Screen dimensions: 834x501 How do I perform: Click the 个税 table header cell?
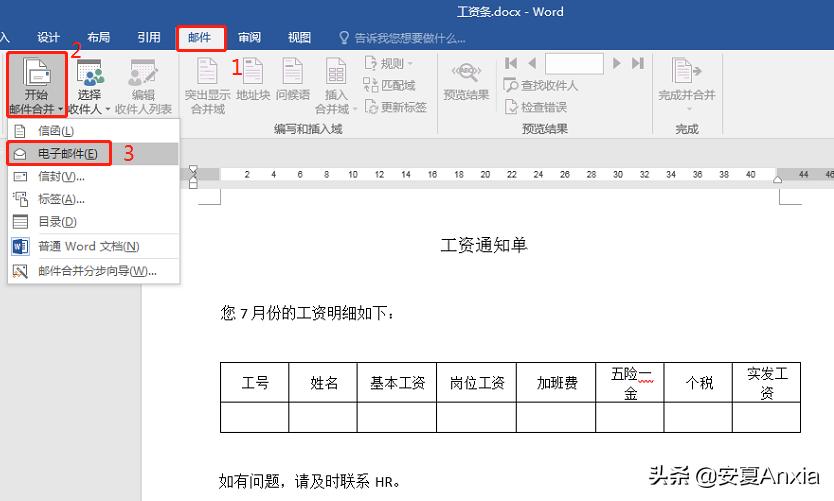tap(698, 382)
